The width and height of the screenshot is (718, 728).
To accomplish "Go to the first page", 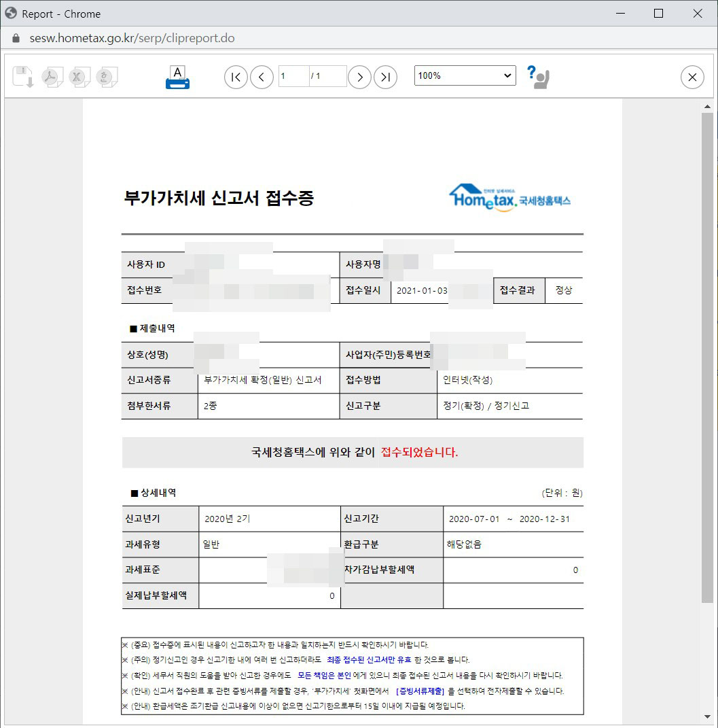I will click(x=236, y=77).
